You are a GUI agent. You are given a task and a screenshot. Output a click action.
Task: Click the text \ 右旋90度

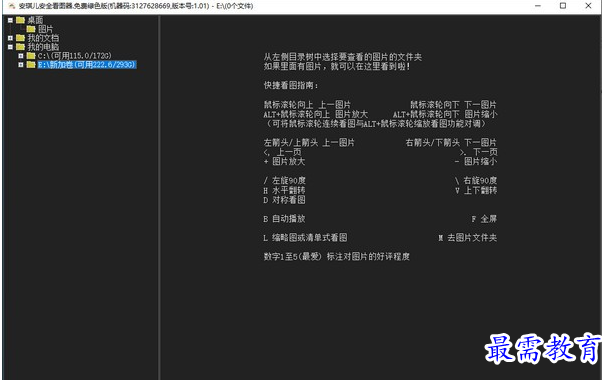coord(476,181)
